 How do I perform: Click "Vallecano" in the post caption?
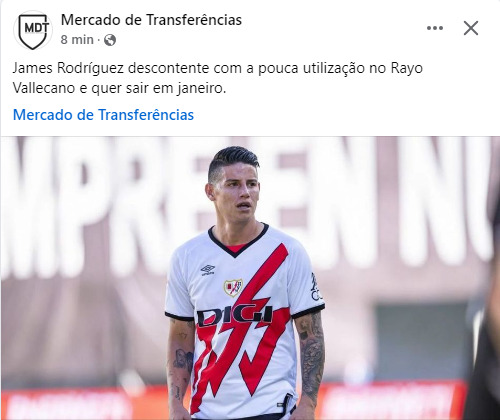[44, 89]
